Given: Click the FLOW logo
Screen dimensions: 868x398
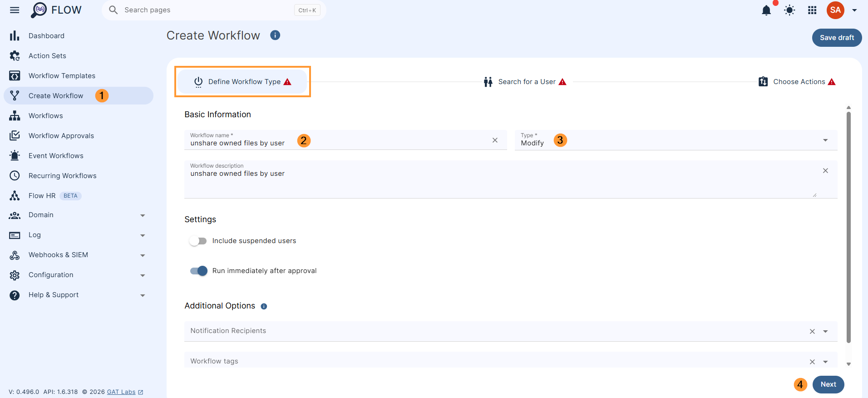Looking at the screenshot, I should coord(56,10).
